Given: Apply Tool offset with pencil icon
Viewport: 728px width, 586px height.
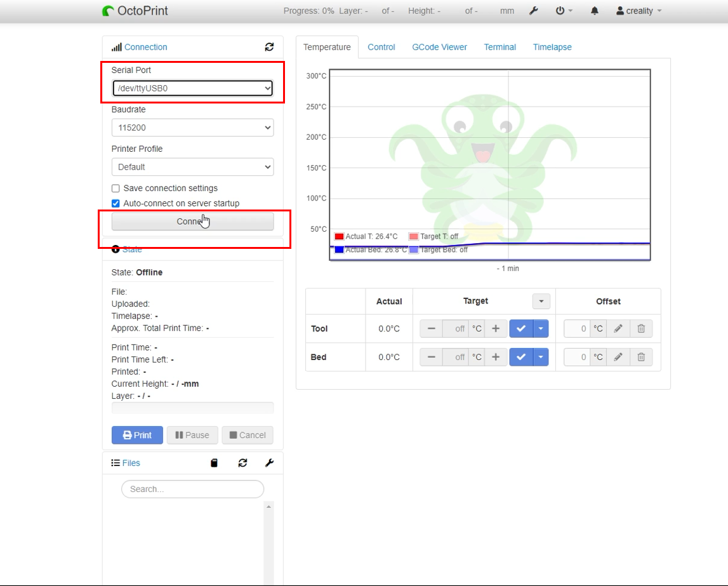Looking at the screenshot, I should [x=618, y=329].
